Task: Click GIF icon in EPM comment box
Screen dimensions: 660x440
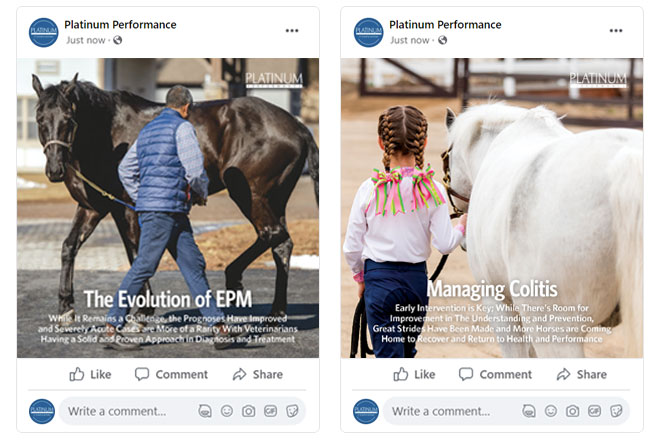Action: click(270, 411)
